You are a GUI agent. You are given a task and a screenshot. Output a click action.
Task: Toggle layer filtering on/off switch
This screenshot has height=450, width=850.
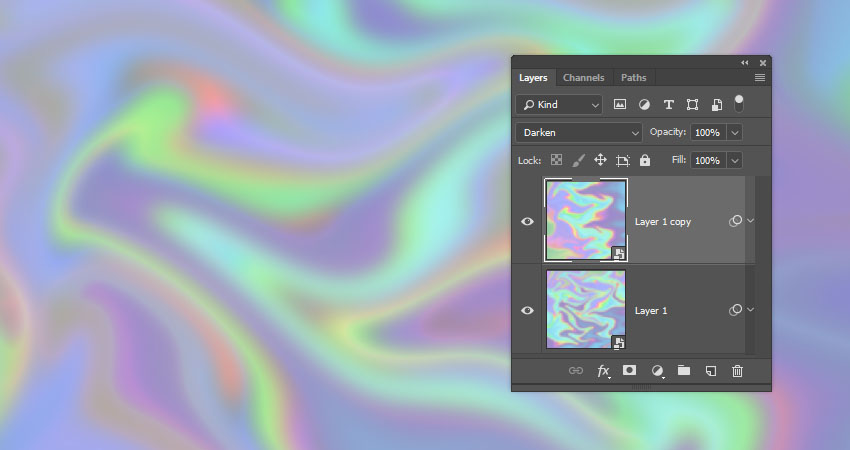coord(738,104)
